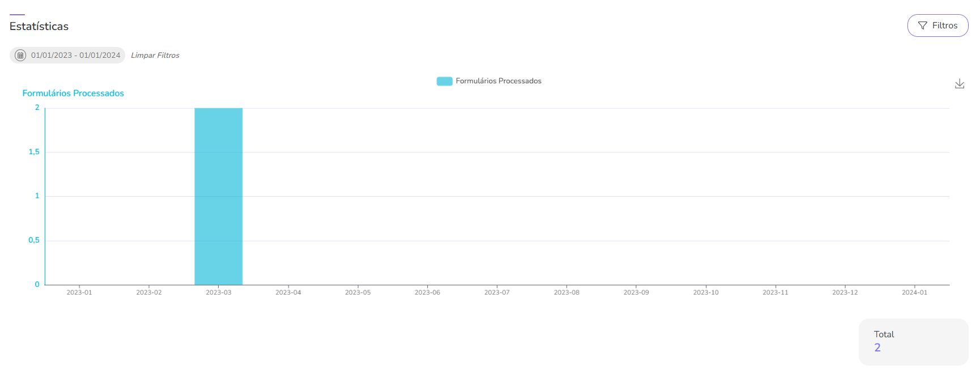Toggle the Formulários Processados legend swatch

[444, 81]
